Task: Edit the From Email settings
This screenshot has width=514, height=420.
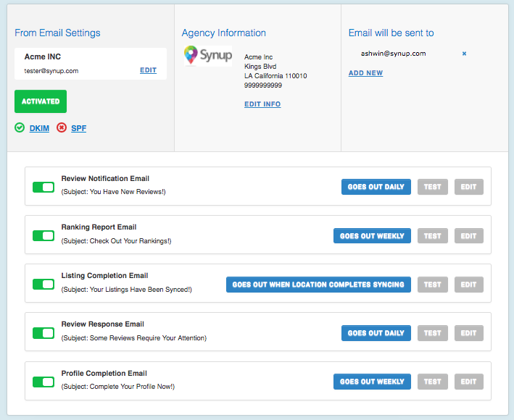Action: [148, 70]
